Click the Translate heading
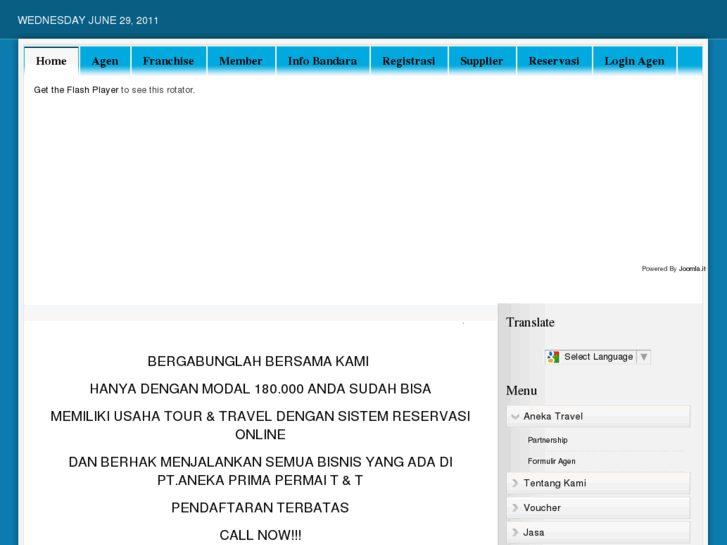 530,322
